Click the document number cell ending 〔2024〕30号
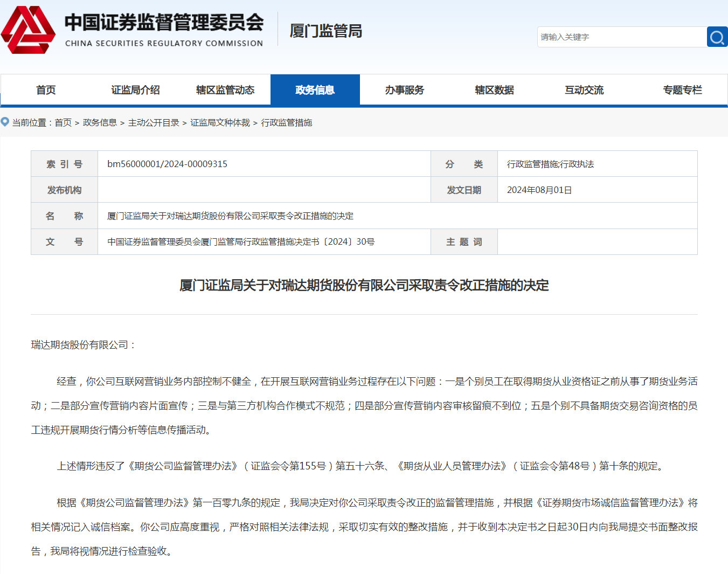 [x=264, y=242]
